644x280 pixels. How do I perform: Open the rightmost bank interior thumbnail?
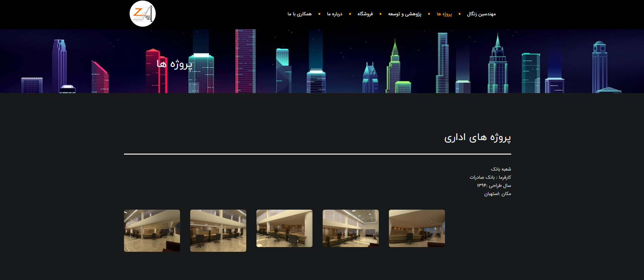417,228
